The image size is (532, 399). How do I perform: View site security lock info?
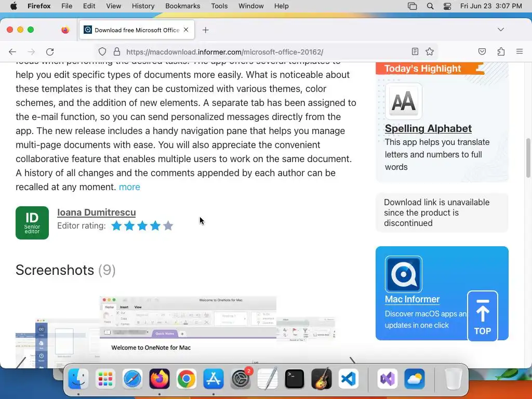coord(117,51)
